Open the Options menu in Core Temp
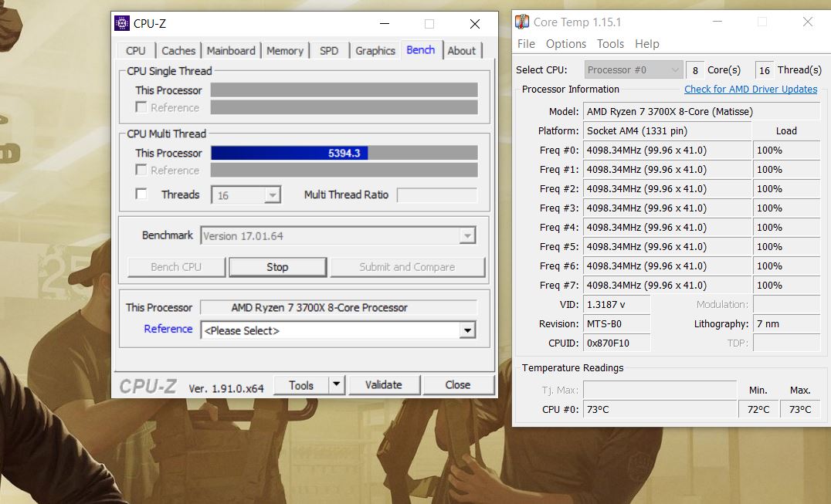Image resolution: width=831 pixels, height=504 pixels. pyautogui.click(x=566, y=44)
